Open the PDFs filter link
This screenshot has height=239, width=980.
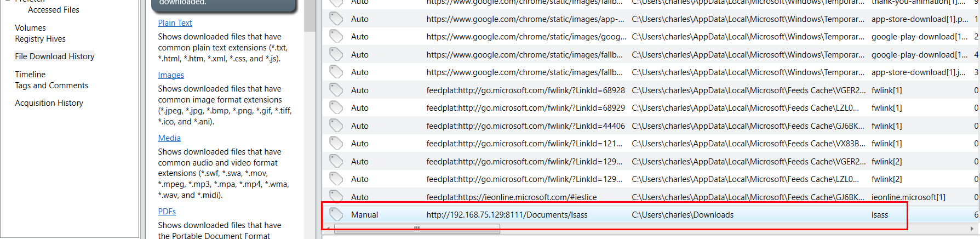pyautogui.click(x=167, y=212)
